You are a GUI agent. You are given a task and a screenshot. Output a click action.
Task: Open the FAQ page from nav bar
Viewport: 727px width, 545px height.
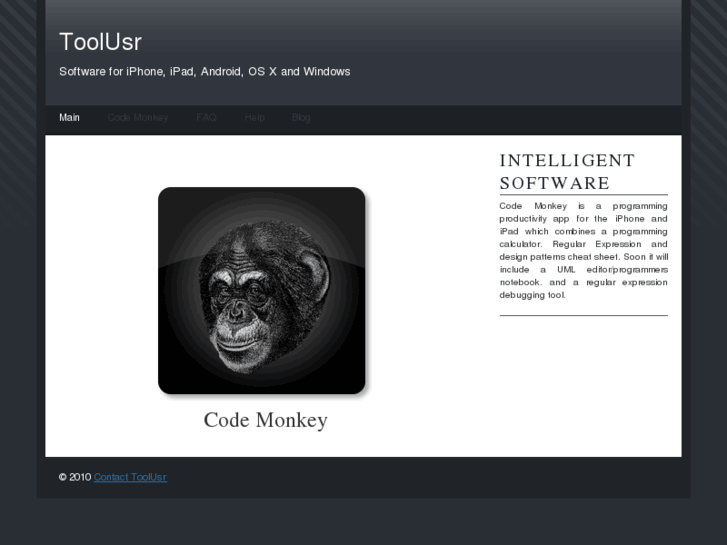pos(206,118)
